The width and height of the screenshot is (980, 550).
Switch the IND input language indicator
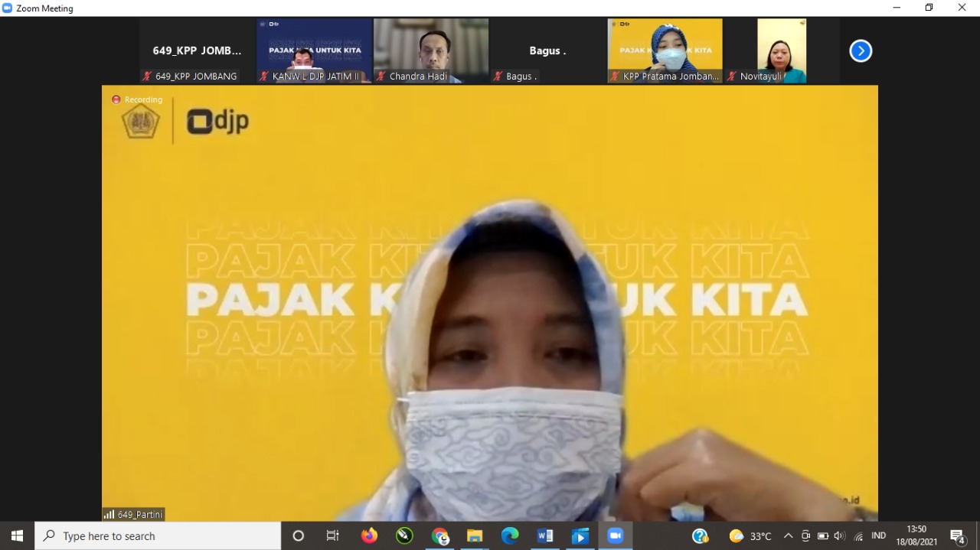pos(879,536)
